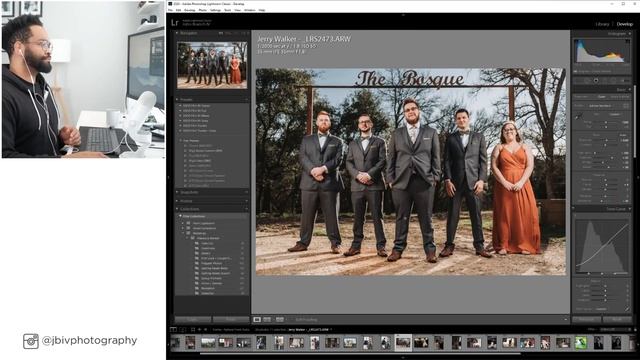The width and height of the screenshot is (640, 360).
Task: Open the Settings menu
Action: [215, 10]
